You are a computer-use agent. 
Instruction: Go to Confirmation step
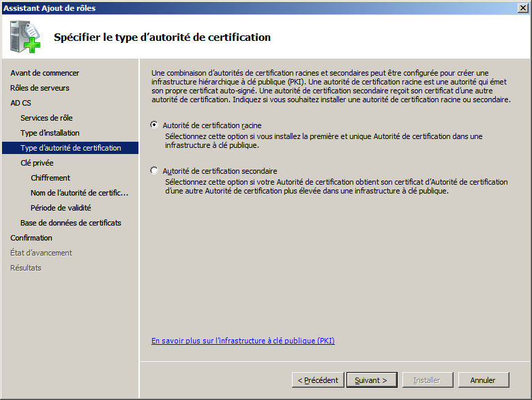click(x=31, y=238)
